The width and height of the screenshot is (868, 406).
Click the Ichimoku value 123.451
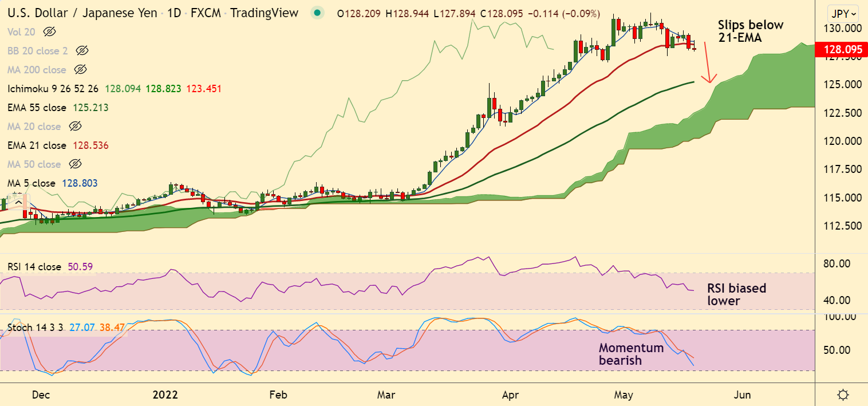click(203, 89)
